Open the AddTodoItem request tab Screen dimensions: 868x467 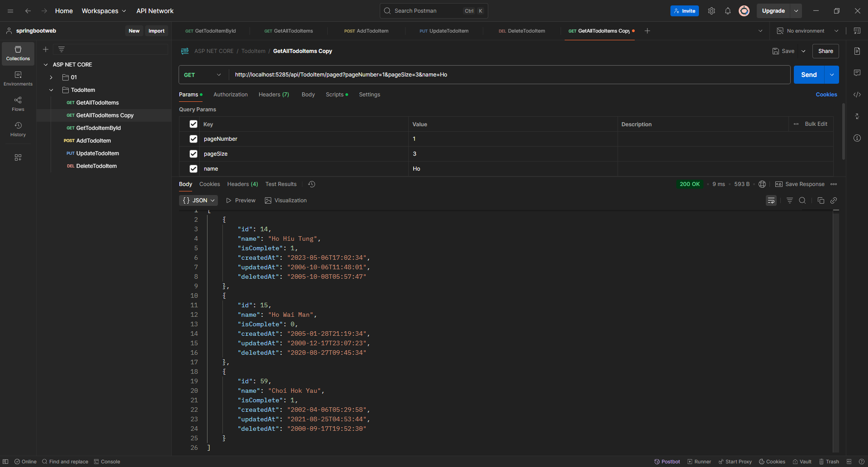pyautogui.click(x=366, y=31)
